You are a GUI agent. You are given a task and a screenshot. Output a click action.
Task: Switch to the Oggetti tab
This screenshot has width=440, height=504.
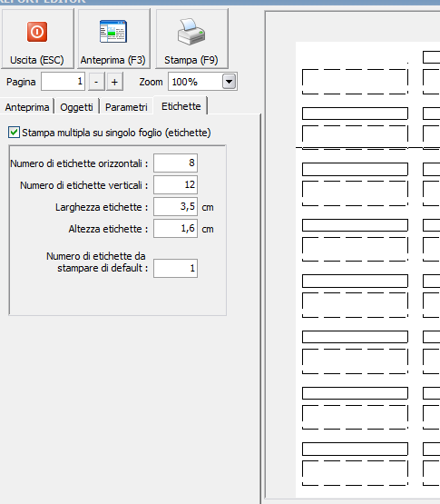pyautogui.click(x=76, y=107)
